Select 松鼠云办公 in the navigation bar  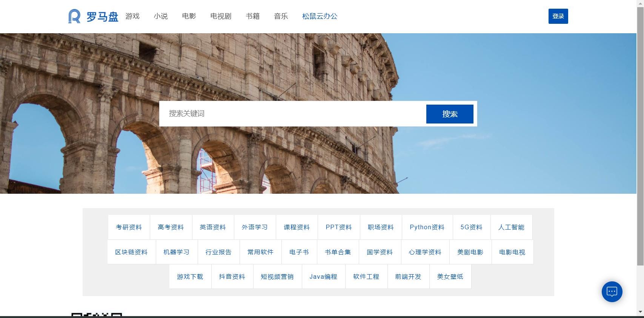320,16
